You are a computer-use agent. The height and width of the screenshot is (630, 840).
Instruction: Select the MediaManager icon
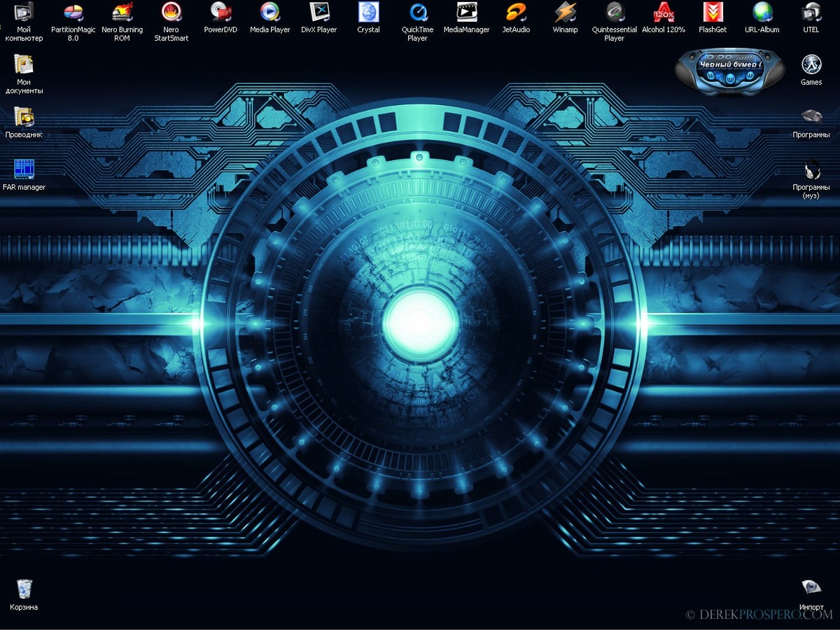point(466,17)
